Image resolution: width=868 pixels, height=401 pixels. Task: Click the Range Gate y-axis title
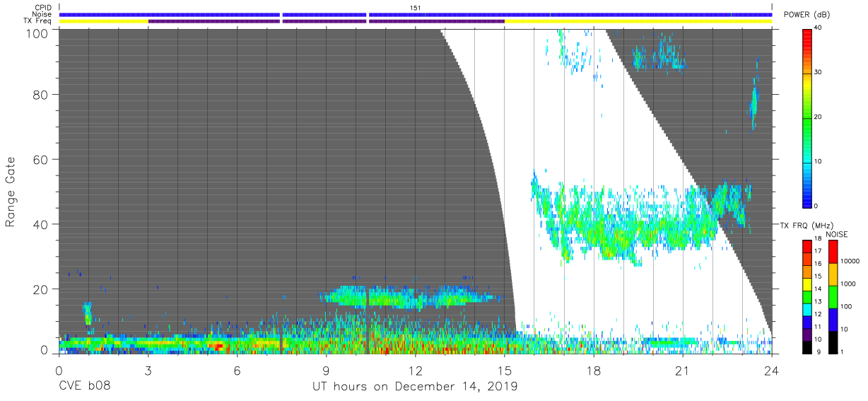[x=11, y=191]
